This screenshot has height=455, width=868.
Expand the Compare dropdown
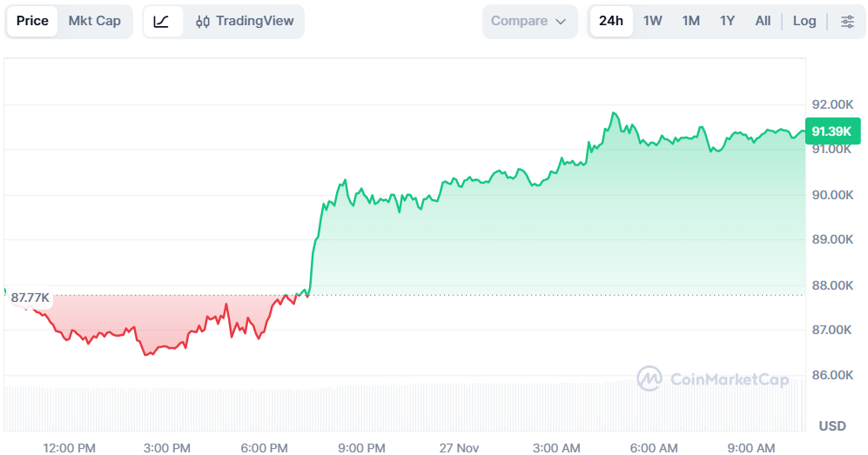[x=528, y=21]
